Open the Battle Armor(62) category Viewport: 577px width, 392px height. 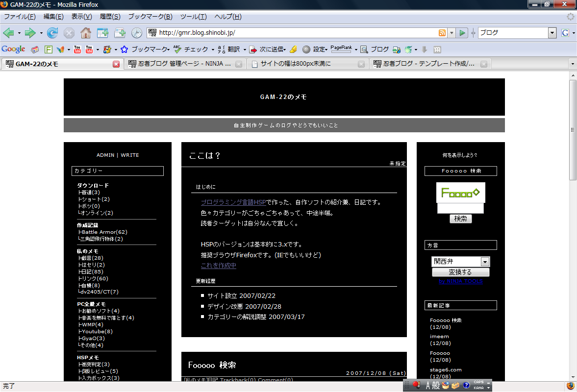pos(104,232)
